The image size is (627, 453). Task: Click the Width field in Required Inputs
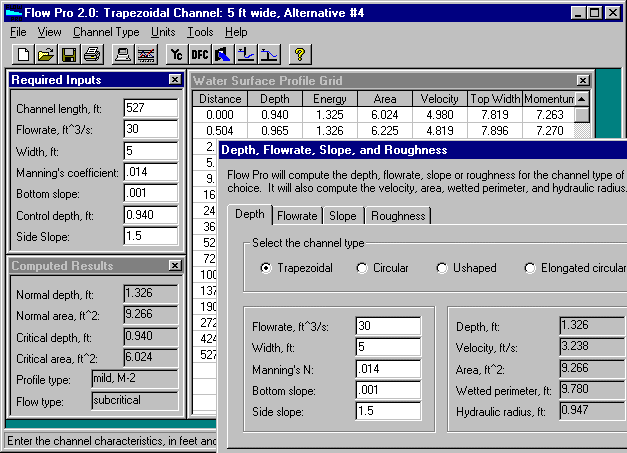tap(151, 151)
